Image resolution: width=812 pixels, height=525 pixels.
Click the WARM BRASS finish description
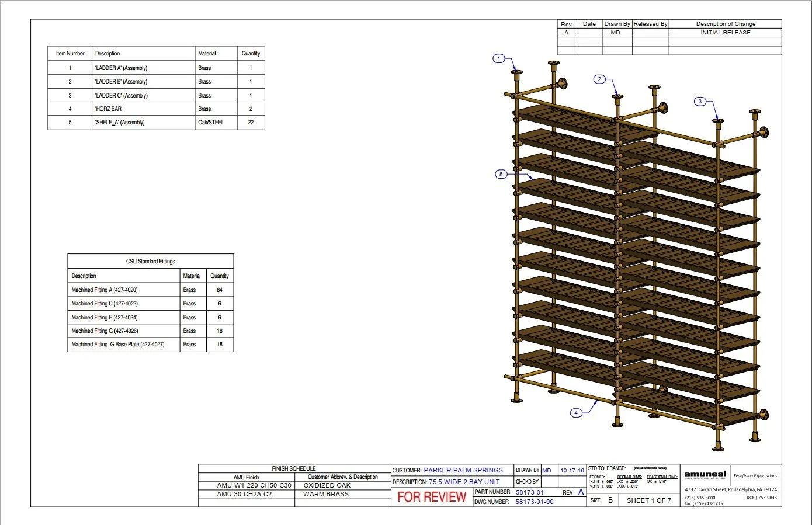tap(326, 494)
